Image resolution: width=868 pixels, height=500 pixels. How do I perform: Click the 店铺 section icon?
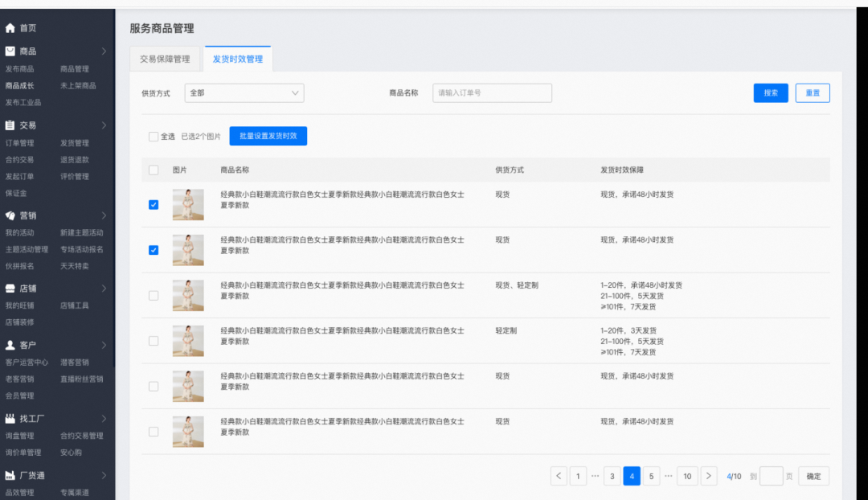(10, 289)
